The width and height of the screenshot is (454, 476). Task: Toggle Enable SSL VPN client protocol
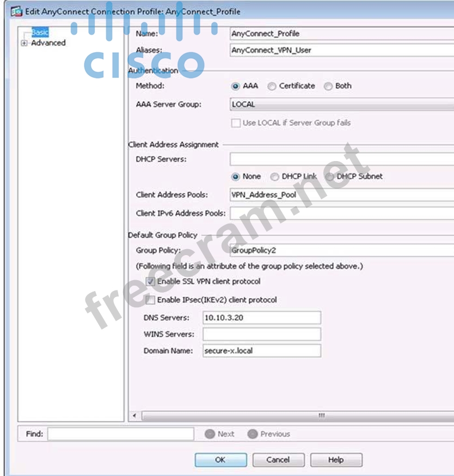tap(150, 282)
